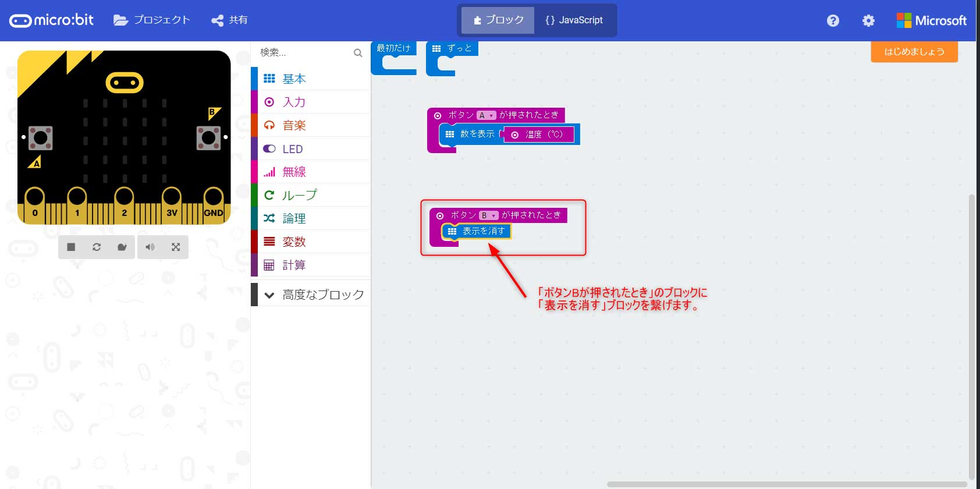
Task: Mute the simulator audio
Action: pyautogui.click(x=150, y=247)
